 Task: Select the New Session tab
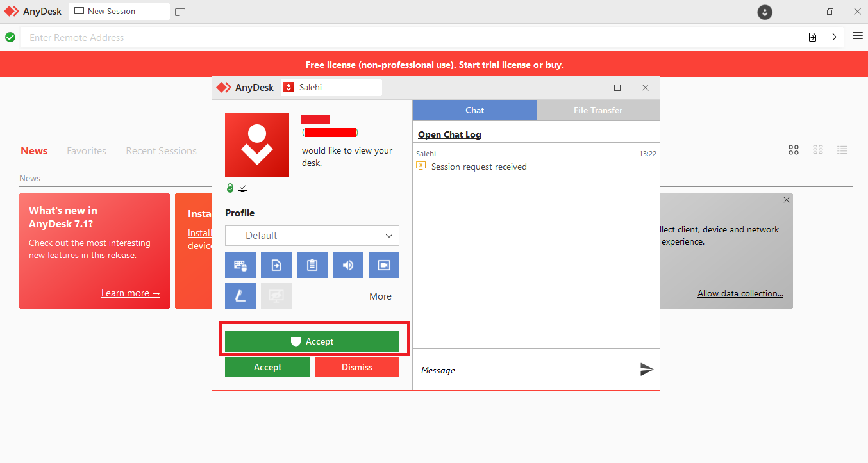pos(119,12)
